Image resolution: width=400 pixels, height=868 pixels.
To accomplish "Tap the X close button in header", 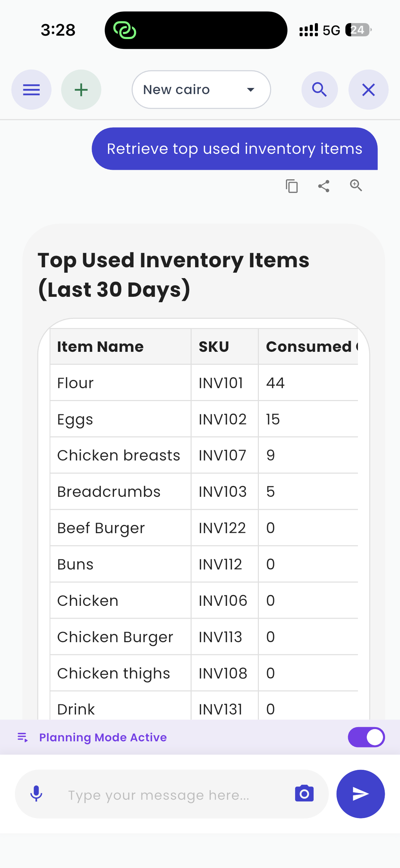I will point(368,90).
